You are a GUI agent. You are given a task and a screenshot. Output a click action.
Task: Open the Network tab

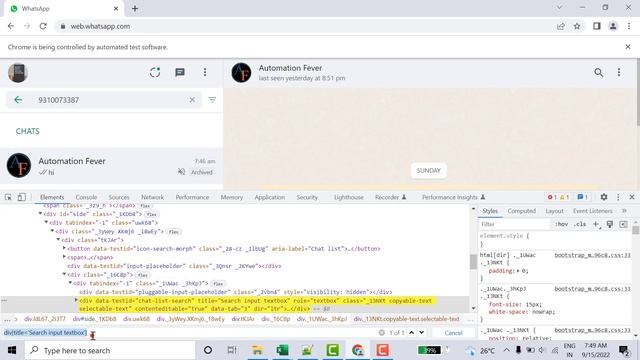click(x=152, y=197)
